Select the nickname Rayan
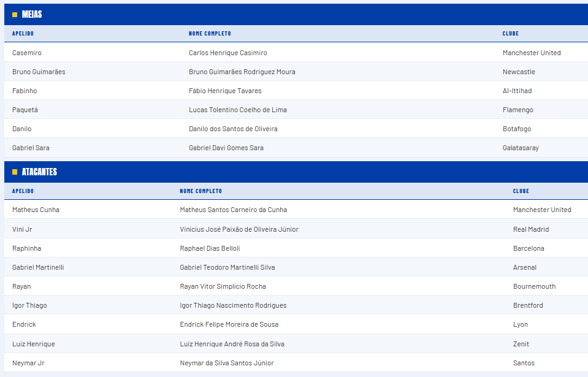The image size is (588, 377). [x=21, y=287]
